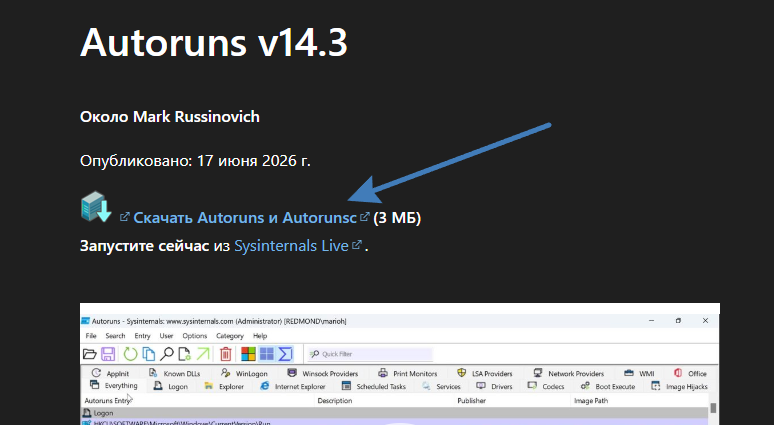The height and width of the screenshot is (425, 774).
Task: Click the Autoruns app icon in title bar
Action: 85,321
